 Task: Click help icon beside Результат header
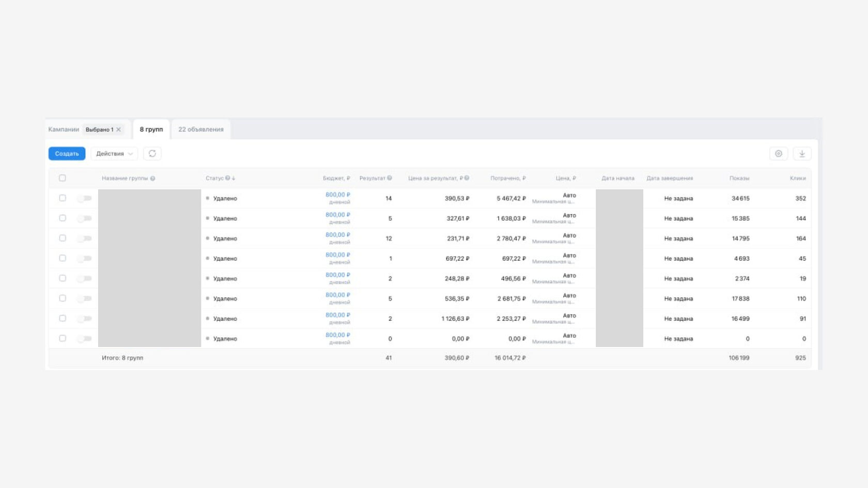[390, 178]
